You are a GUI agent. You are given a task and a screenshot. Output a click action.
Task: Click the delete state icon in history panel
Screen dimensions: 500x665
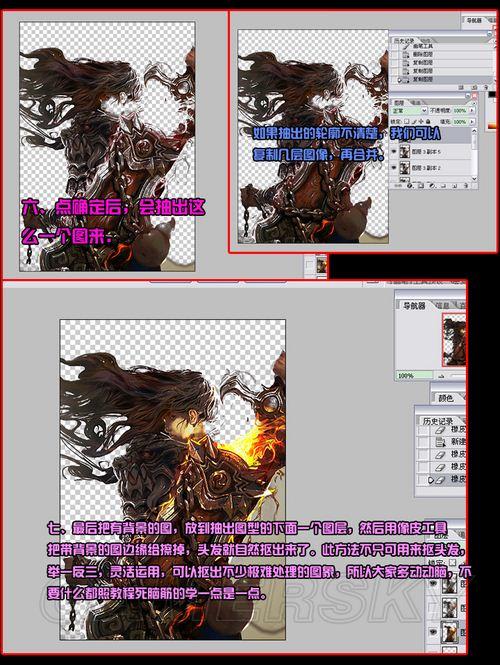coord(486,87)
